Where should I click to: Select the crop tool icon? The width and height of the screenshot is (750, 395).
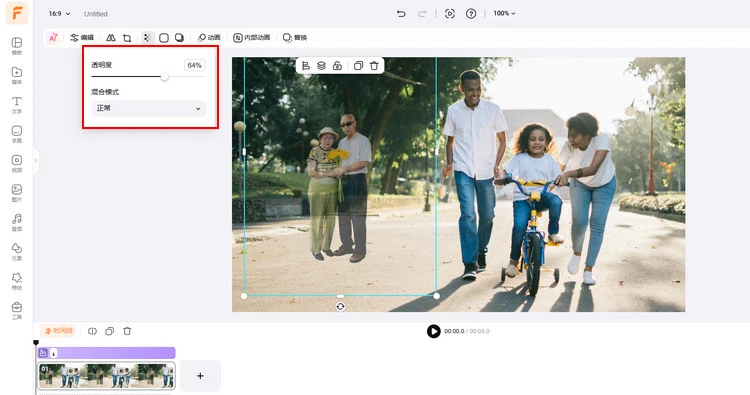point(127,38)
